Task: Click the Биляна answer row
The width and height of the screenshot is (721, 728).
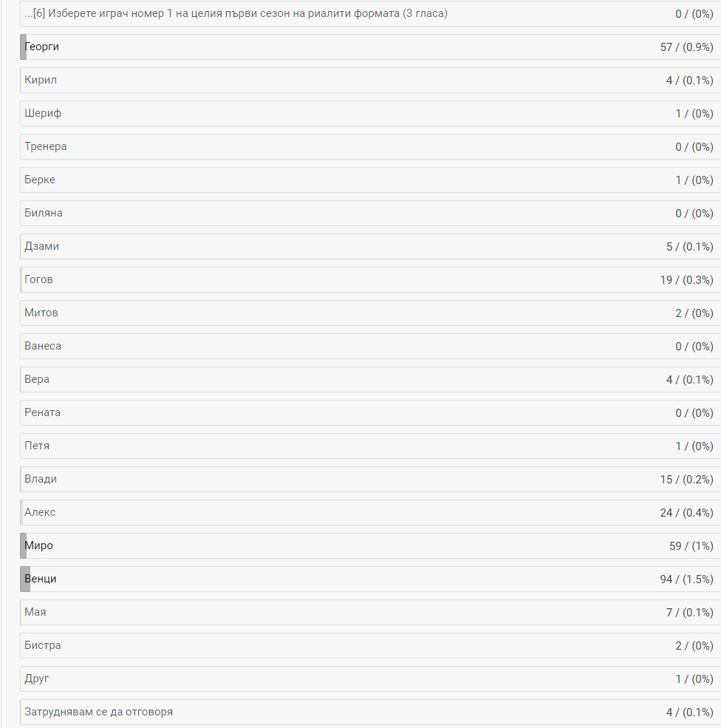Action: 370,213
